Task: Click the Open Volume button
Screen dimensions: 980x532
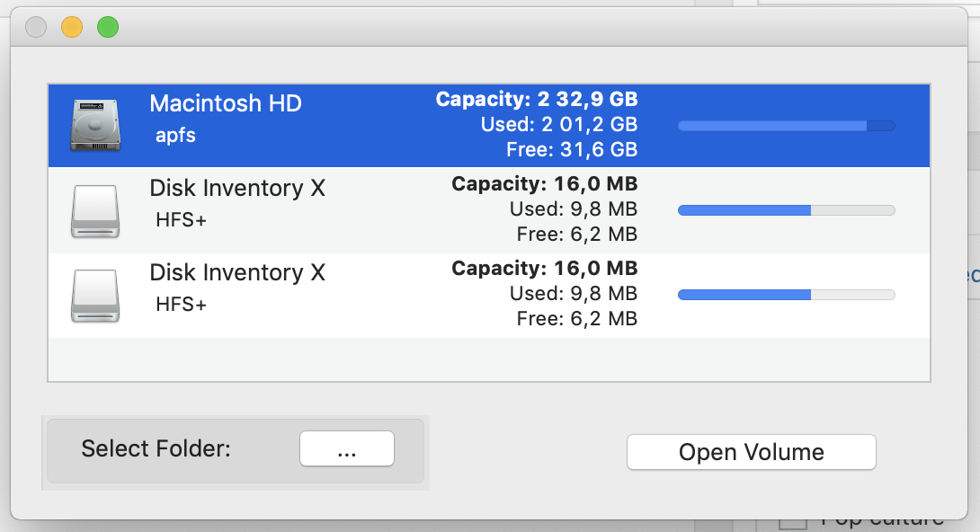Action: [x=752, y=452]
